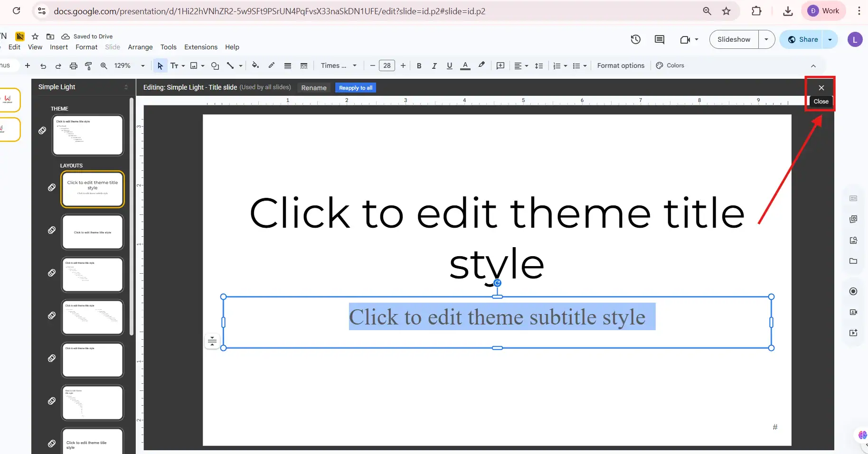Toggle underline formatting
The width and height of the screenshot is (868, 454).
[449, 66]
